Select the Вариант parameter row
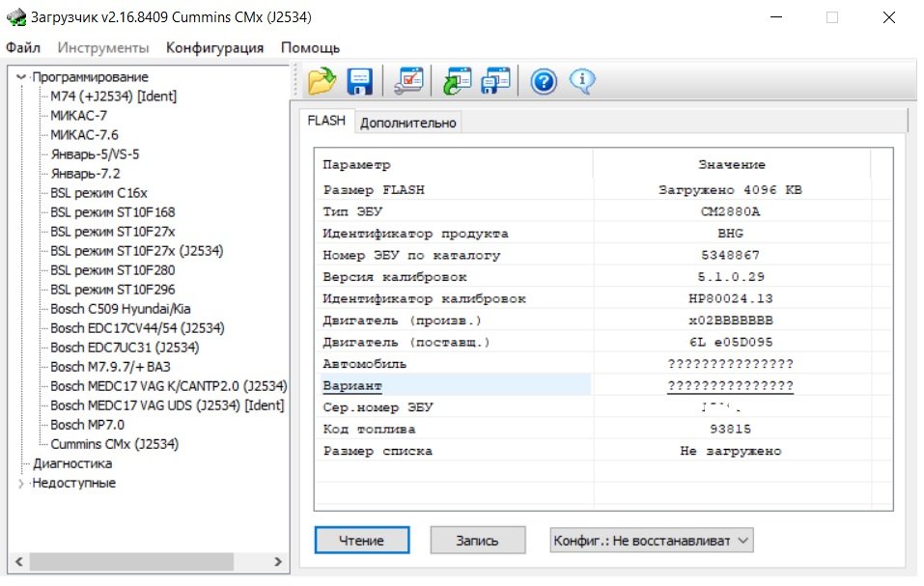Image resolution: width=924 pixels, height=586 pixels. [454, 386]
